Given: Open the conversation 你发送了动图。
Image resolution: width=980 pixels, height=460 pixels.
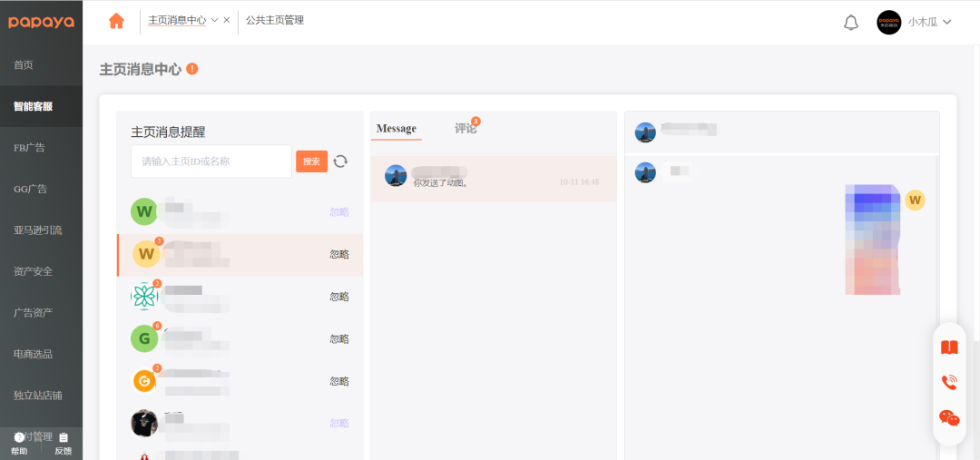Looking at the screenshot, I should click(494, 179).
